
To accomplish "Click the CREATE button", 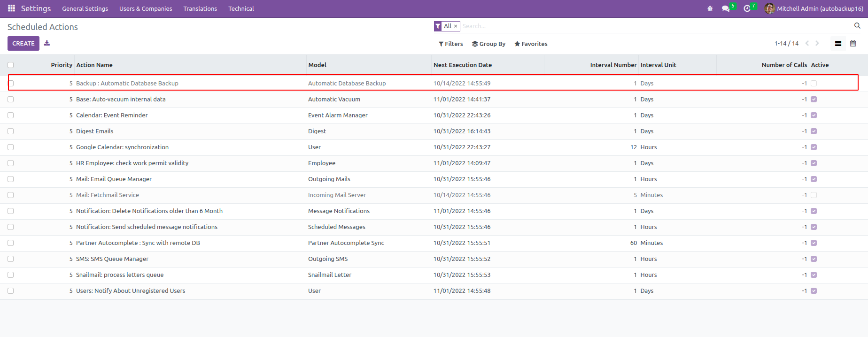I will click(23, 43).
